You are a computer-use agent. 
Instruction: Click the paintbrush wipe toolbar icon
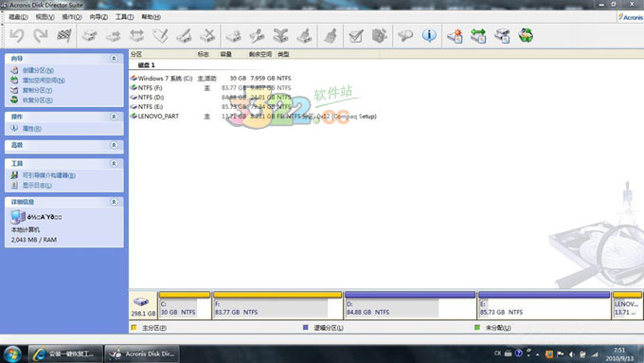(x=330, y=36)
